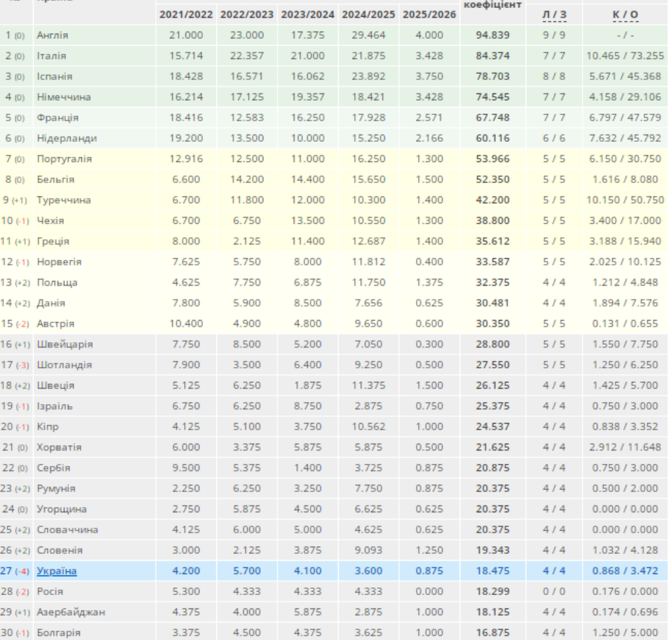Open the Україна country link
672x640 pixels.
tap(56, 571)
